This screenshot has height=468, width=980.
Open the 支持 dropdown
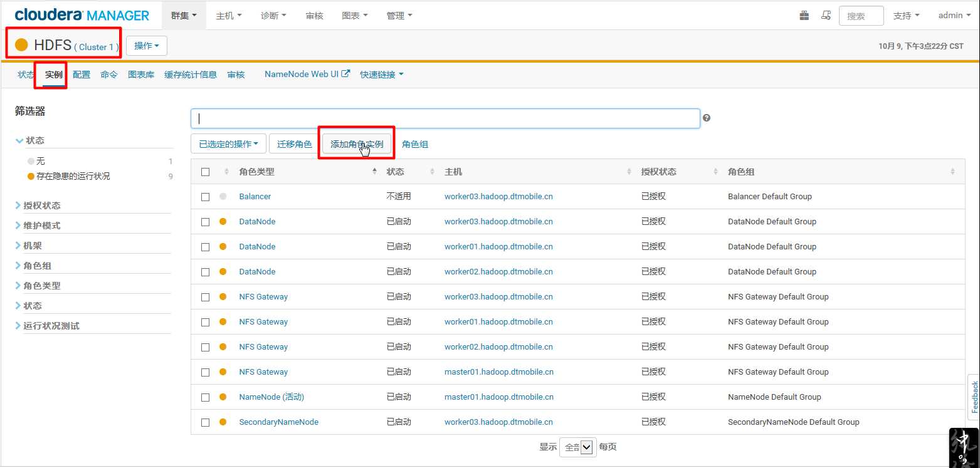click(907, 16)
